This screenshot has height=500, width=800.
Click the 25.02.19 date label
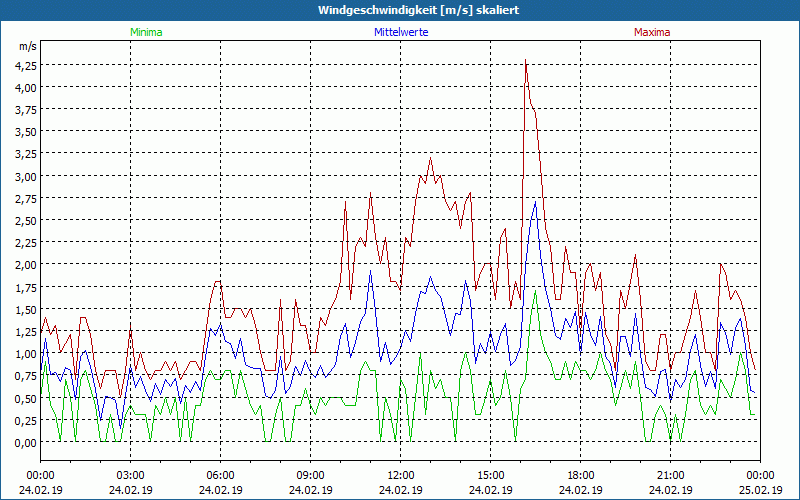[x=760, y=490]
